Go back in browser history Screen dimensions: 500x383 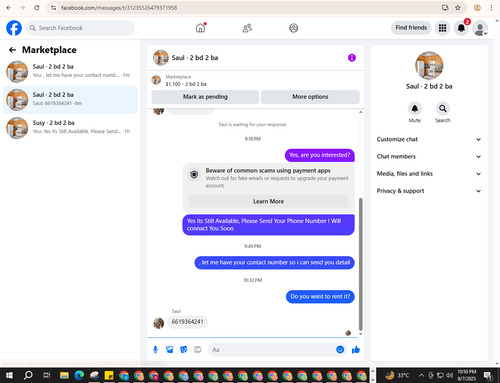[9, 8]
